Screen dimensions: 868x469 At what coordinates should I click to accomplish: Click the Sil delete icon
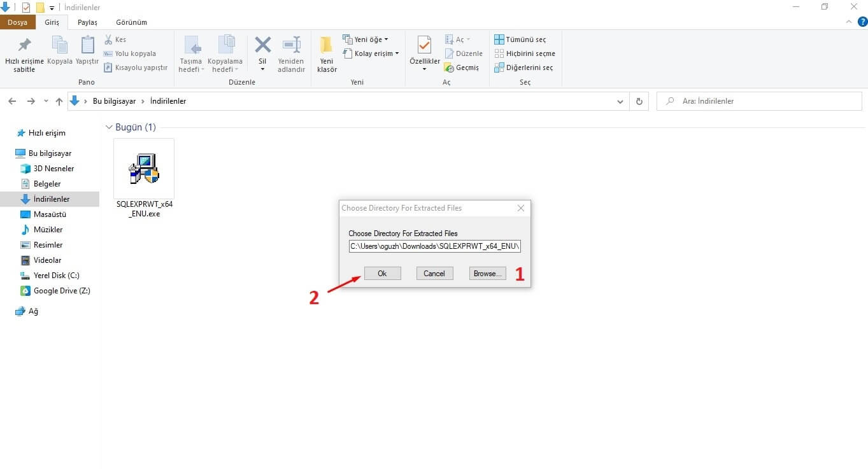pyautogui.click(x=262, y=53)
